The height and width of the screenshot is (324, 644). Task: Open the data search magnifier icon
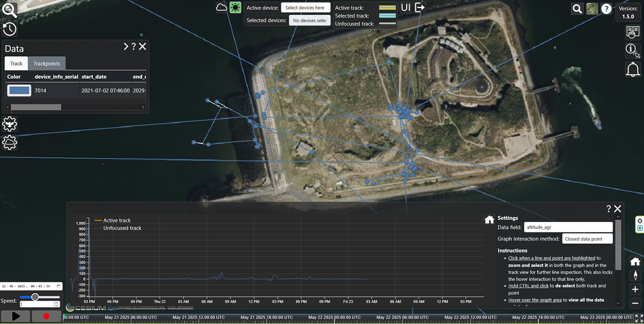coord(9,9)
